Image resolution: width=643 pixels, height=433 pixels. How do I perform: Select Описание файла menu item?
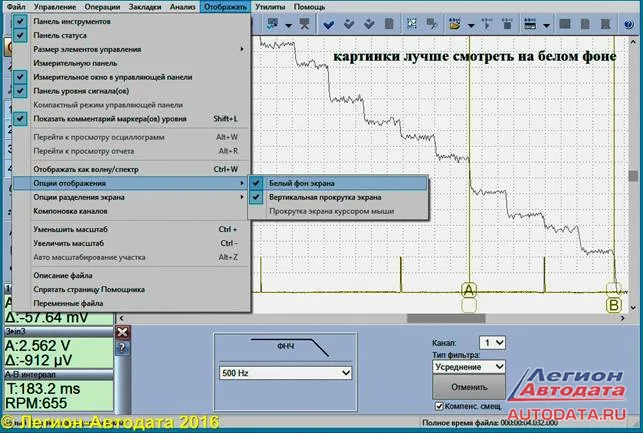point(131,276)
